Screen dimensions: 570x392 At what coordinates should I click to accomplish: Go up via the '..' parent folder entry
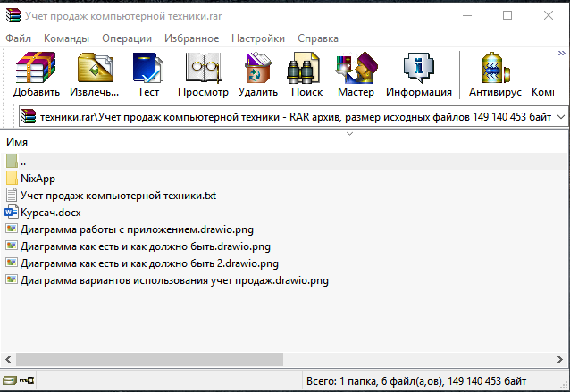(23, 162)
